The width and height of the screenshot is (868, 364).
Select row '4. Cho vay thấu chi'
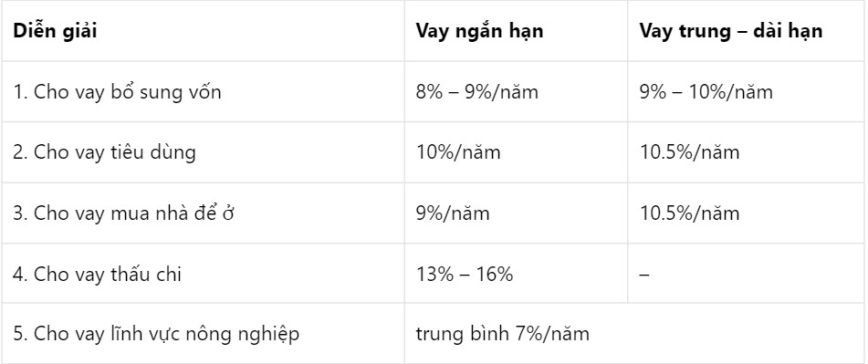434,274
